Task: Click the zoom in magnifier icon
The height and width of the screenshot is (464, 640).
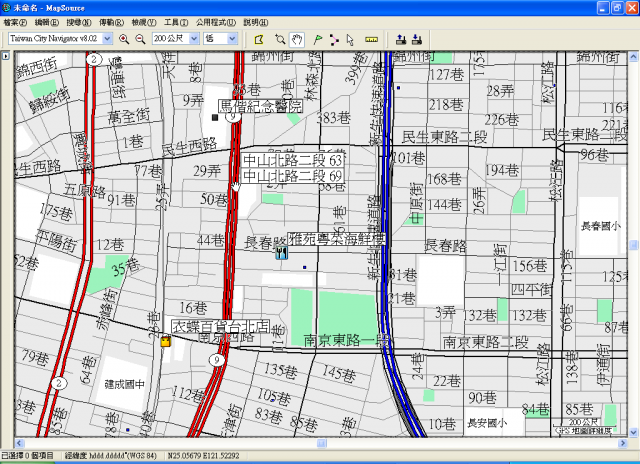Action: pos(124,39)
